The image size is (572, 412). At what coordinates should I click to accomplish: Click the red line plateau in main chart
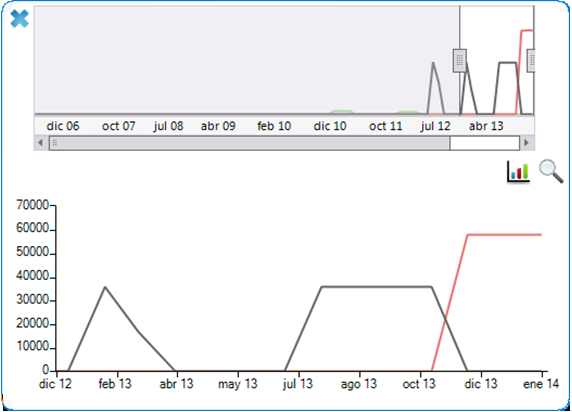pyautogui.click(x=505, y=235)
